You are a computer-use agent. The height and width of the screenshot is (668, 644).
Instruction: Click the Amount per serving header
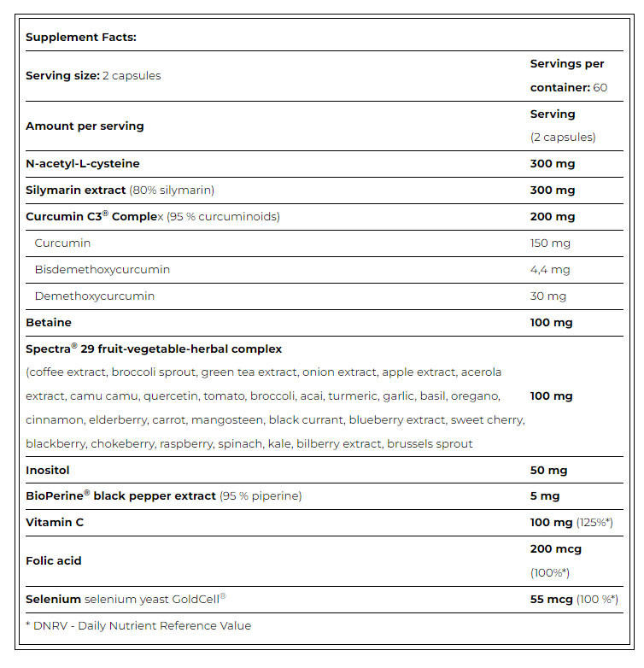click(x=85, y=126)
